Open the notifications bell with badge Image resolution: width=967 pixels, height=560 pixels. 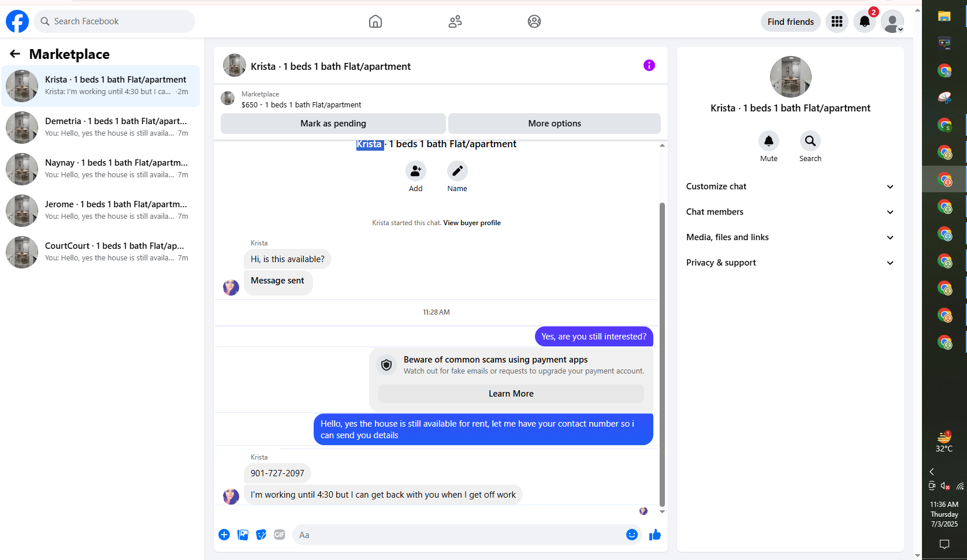click(x=865, y=22)
